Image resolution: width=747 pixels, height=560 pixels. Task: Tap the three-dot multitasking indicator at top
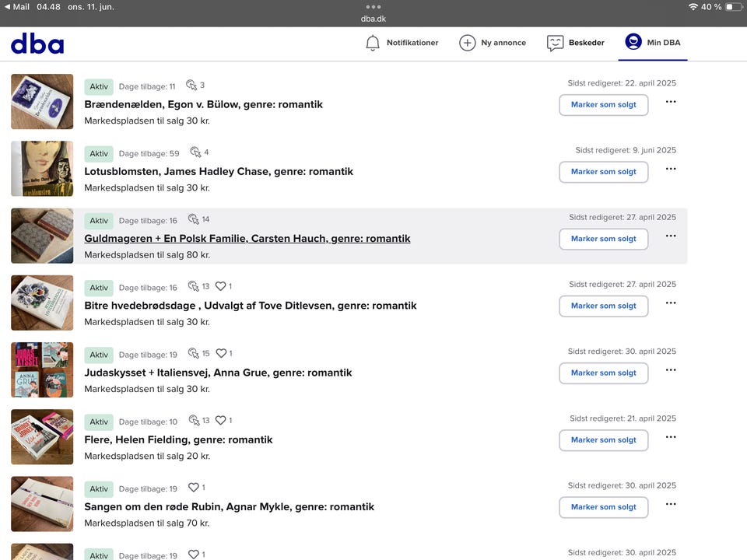[373, 7]
